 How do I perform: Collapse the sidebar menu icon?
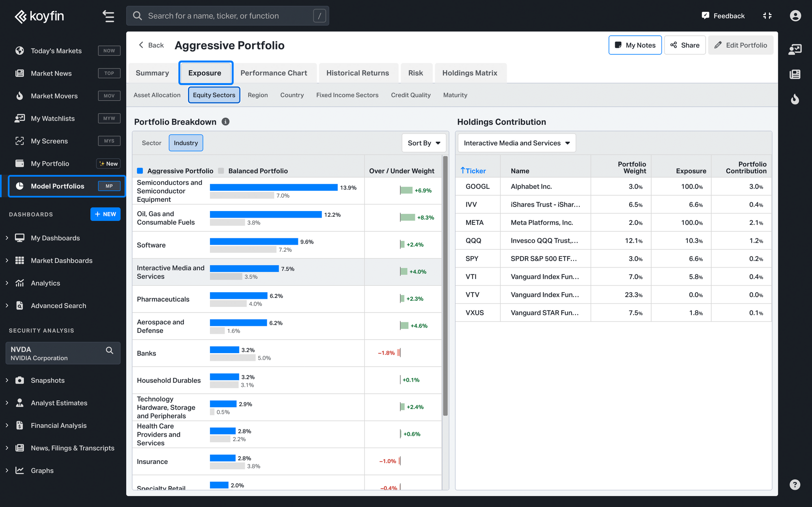(x=108, y=16)
